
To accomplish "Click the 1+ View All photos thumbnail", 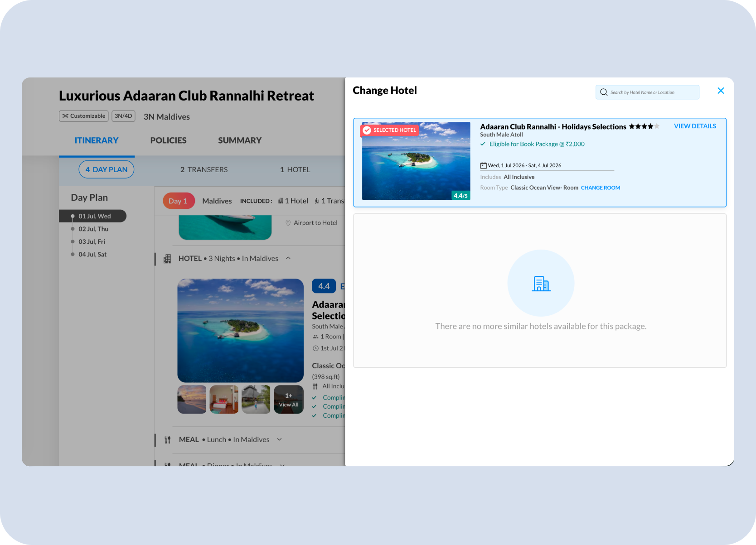I will (x=289, y=399).
